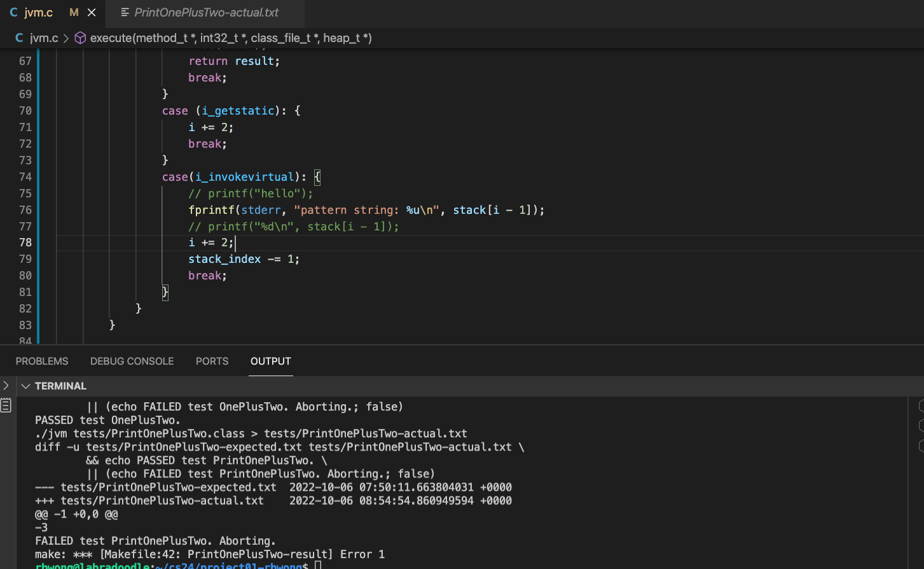
Task: Close the jvm.c editor tab
Action: pos(92,13)
